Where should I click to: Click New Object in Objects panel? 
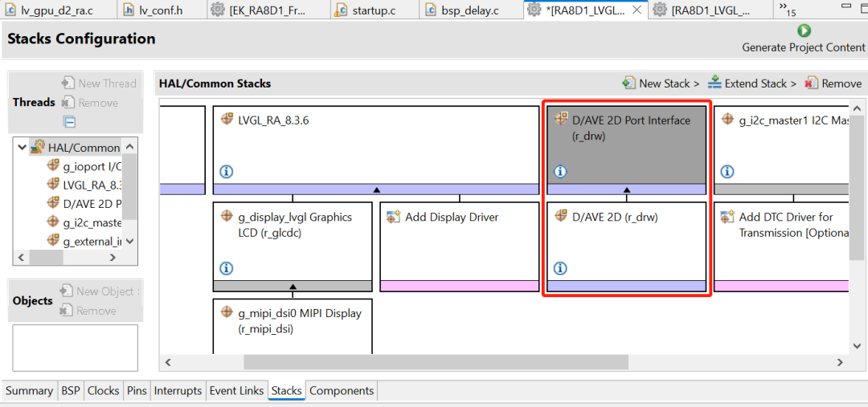[100, 291]
